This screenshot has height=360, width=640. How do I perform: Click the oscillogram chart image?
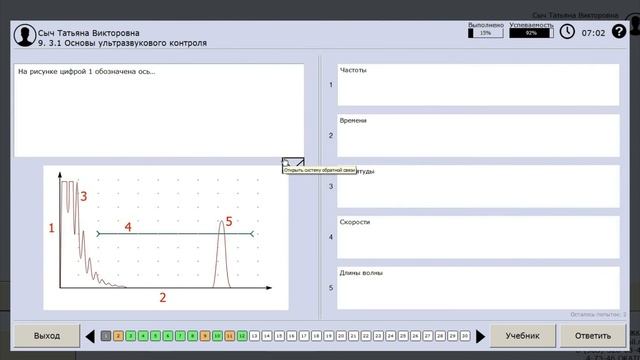(166, 238)
